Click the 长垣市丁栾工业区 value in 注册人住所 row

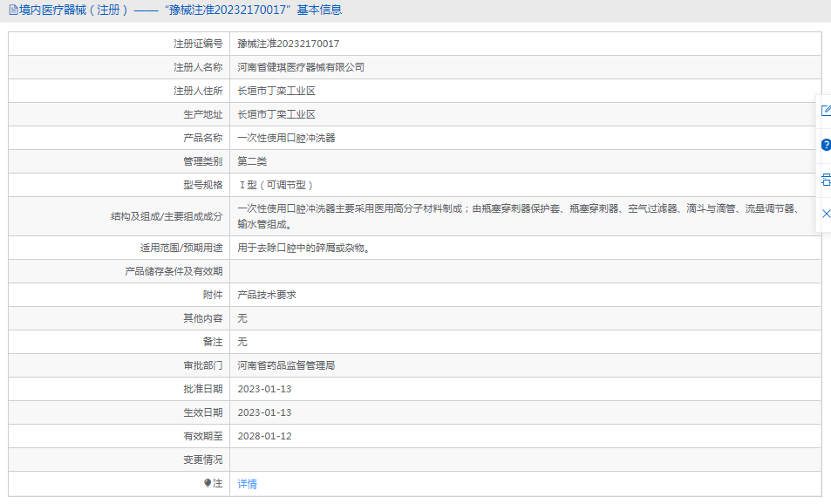[276, 92]
